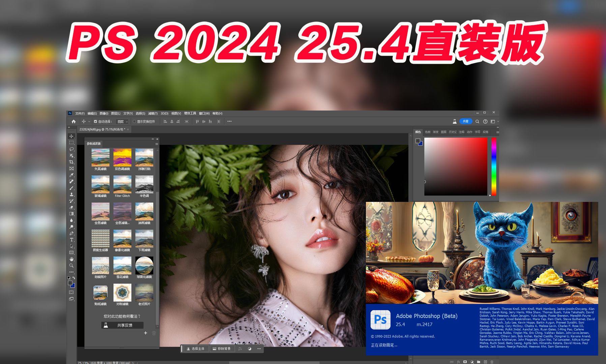
Task: Open the 窗口(W) menu
Action: (204, 113)
